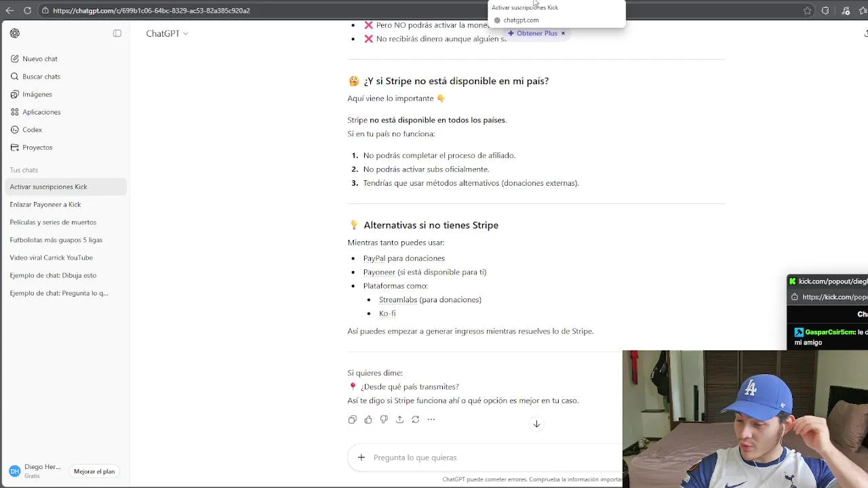Open the Aplicaciones section
Viewport: 868px width, 488px height.
pyautogui.click(x=66, y=112)
